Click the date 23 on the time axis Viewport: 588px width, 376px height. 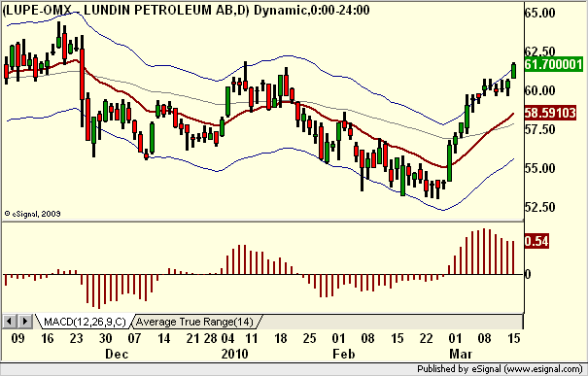(x=76, y=338)
